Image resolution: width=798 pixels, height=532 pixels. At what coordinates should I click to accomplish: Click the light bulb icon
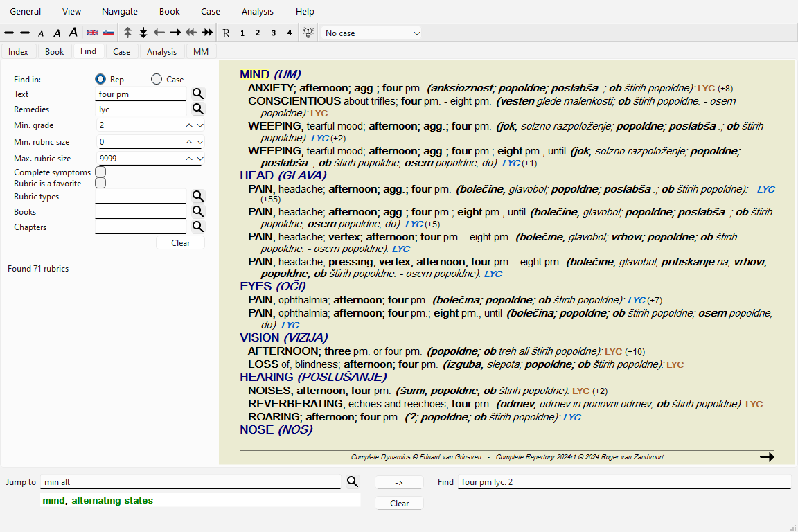[308, 33]
